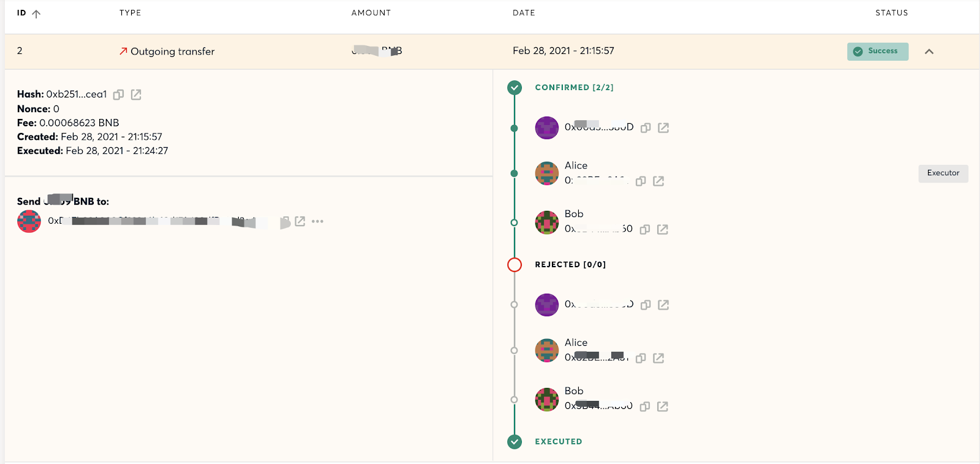Click the recipient's identicon avatar
Viewport: 980px width, 464px height.
tap(29, 221)
